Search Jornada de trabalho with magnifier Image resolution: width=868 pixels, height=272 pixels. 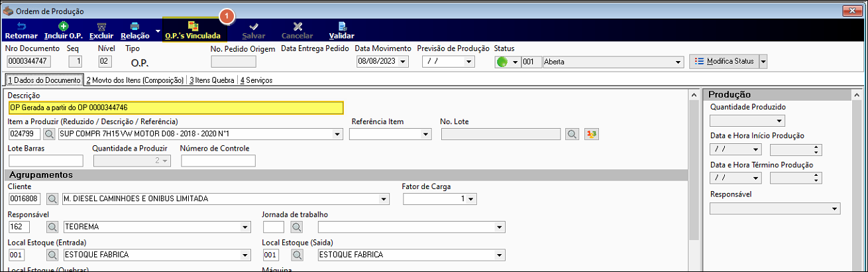coord(296,227)
